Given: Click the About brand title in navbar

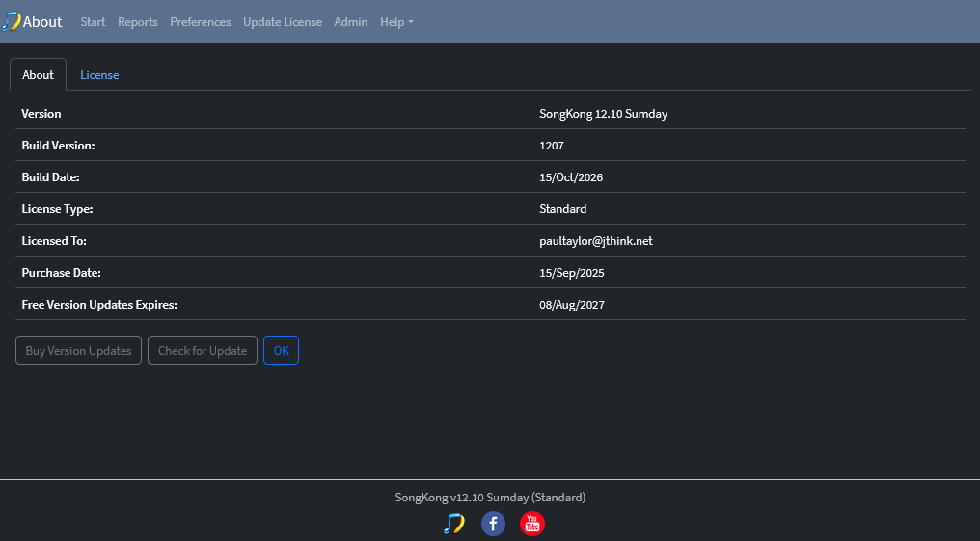Looking at the screenshot, I should (x=42, y=22).
